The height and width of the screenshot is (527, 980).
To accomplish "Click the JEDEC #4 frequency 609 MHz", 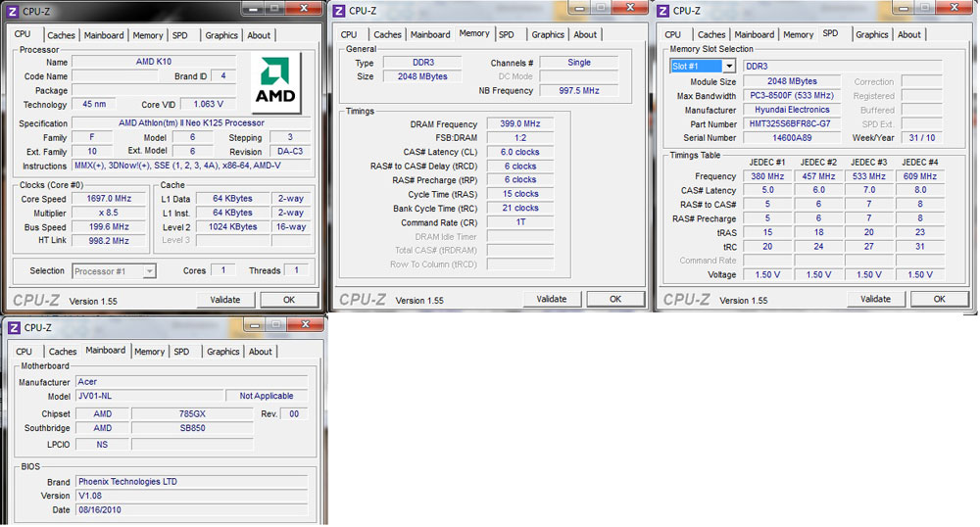I will 920,176.
